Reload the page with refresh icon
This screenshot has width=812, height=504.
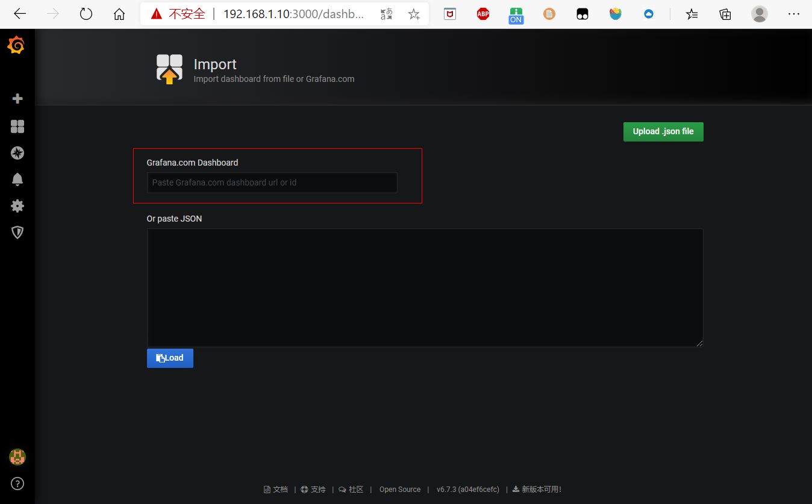pos(86,14)
